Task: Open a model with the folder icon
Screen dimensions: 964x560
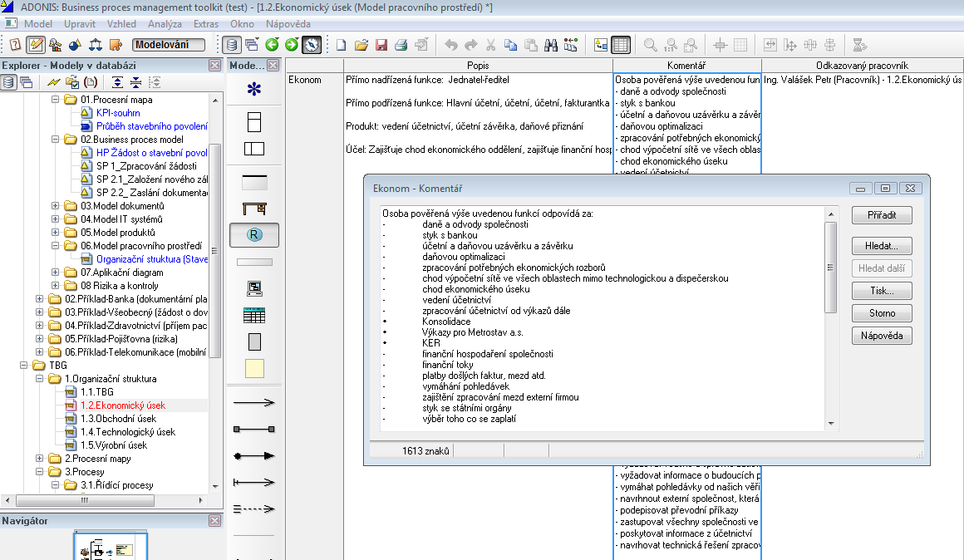Action: point(361,45)
